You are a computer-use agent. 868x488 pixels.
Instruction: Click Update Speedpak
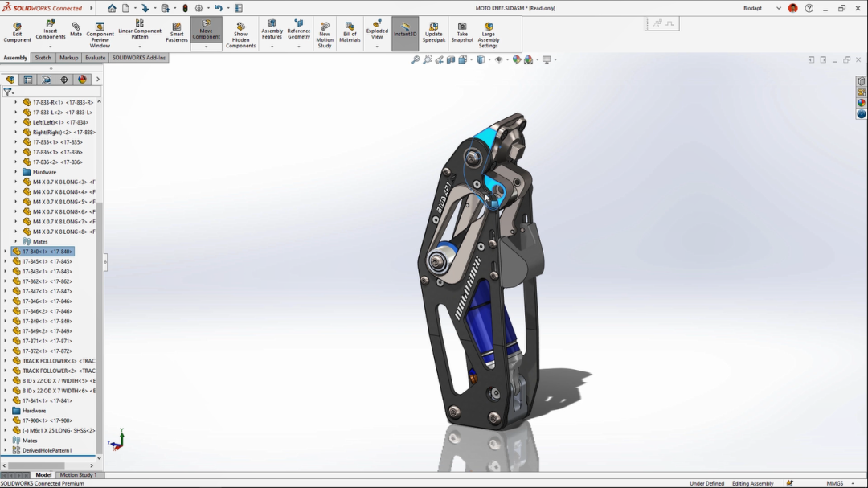click(x=433, y=33)
